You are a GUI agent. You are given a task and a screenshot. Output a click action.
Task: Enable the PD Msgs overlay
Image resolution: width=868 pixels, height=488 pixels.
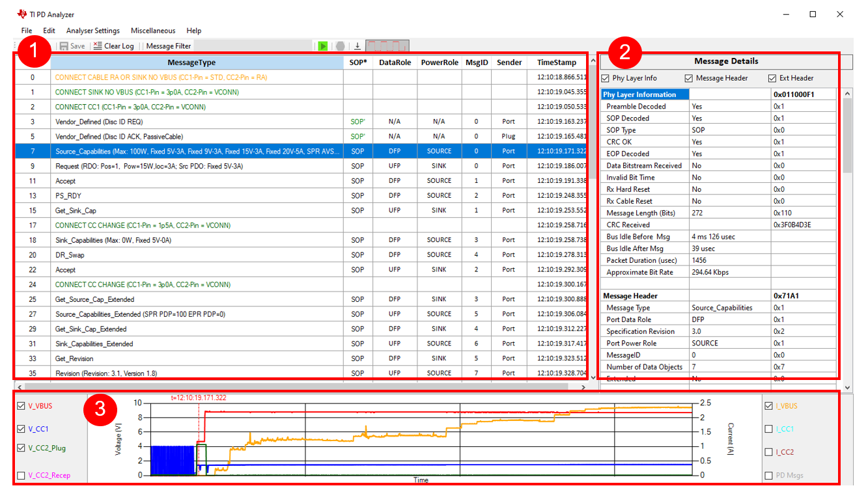tap(769, 476)
